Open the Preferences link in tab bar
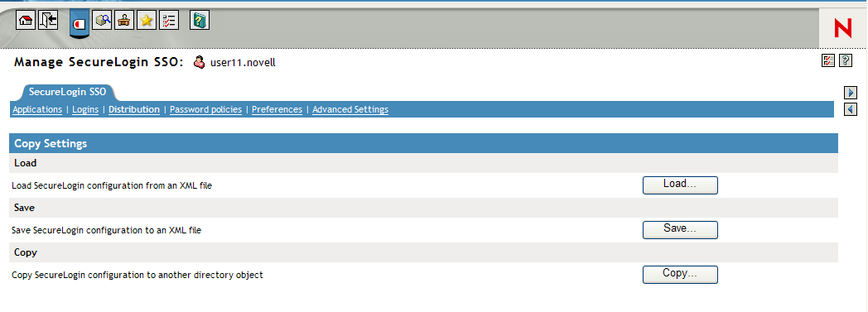Screen dimensions: 868x312 click(277, 109)
